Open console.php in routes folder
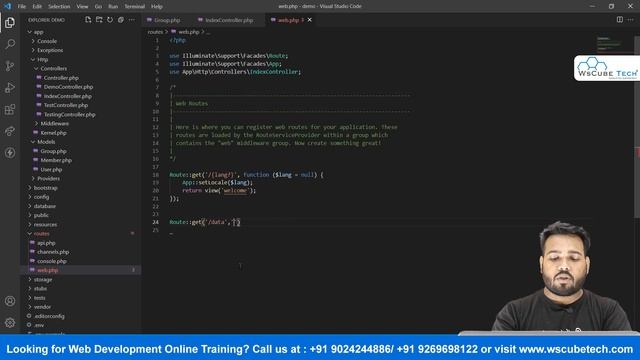The image size is (640, 360). point(51,261)
